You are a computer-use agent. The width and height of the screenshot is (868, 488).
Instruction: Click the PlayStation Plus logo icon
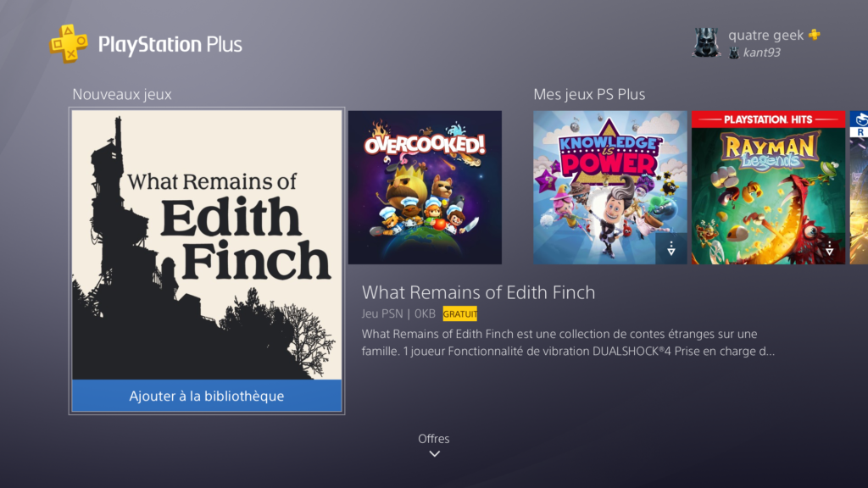click(69, 44)
